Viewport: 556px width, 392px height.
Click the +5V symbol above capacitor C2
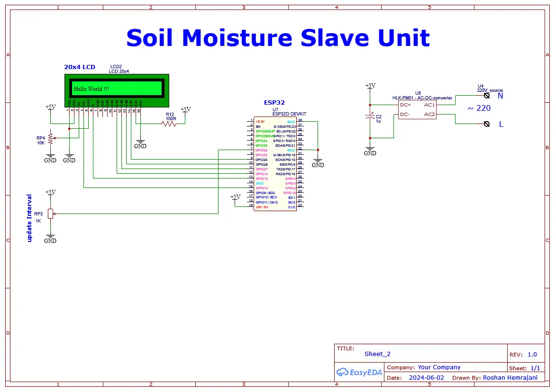(370, 87)
